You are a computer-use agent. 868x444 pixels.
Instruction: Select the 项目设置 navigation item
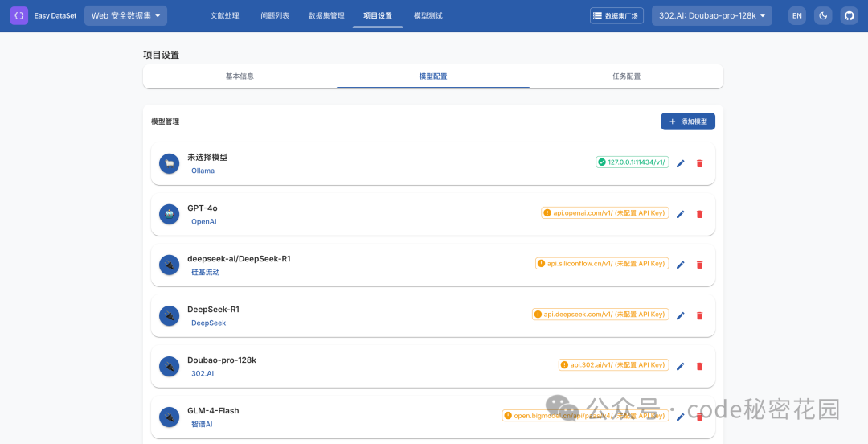coord(378,15)
